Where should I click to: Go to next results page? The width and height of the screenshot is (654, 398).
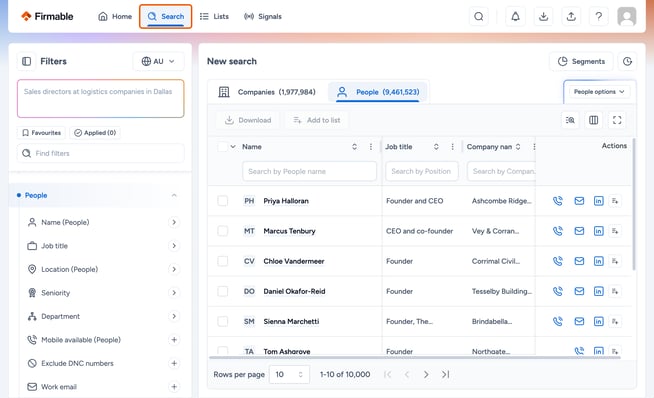pos(426,375)
